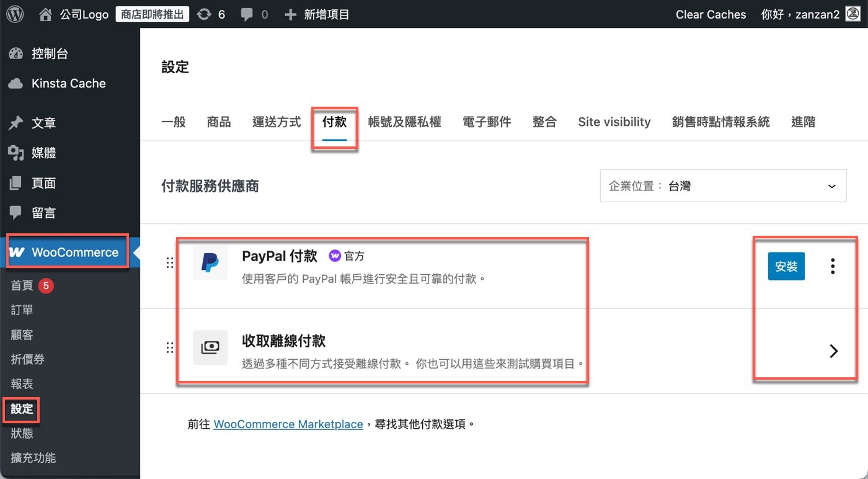Viewport: 868px width, 479px height.
Task: Open the WordPress logo menu
Action: [x=15, y=14]
